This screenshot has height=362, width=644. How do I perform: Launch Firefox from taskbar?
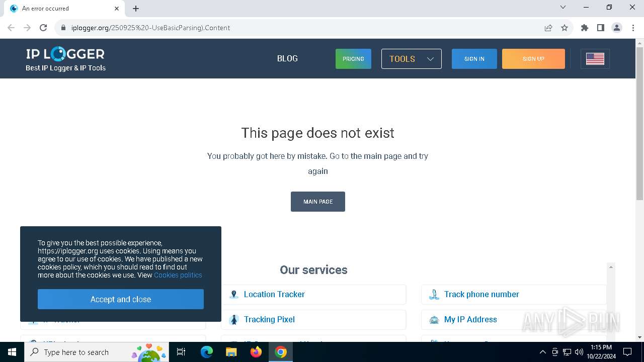click(256, 352)
